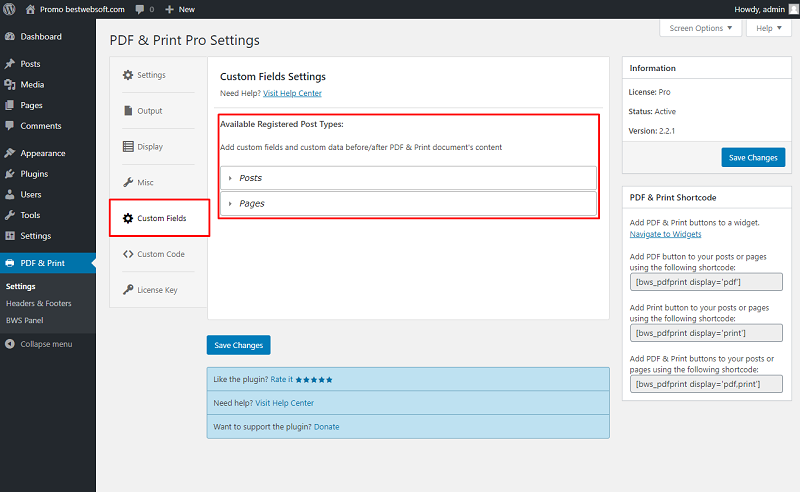The width and height of the screenshot is (800, 492).
Task: Open the License Key tab
Action: [x=158, y=289]
